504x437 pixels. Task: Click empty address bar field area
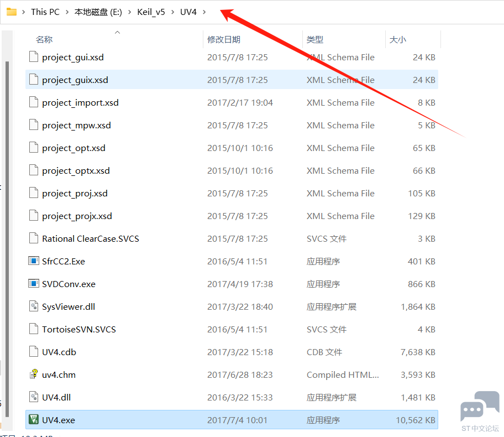[354, 12]
